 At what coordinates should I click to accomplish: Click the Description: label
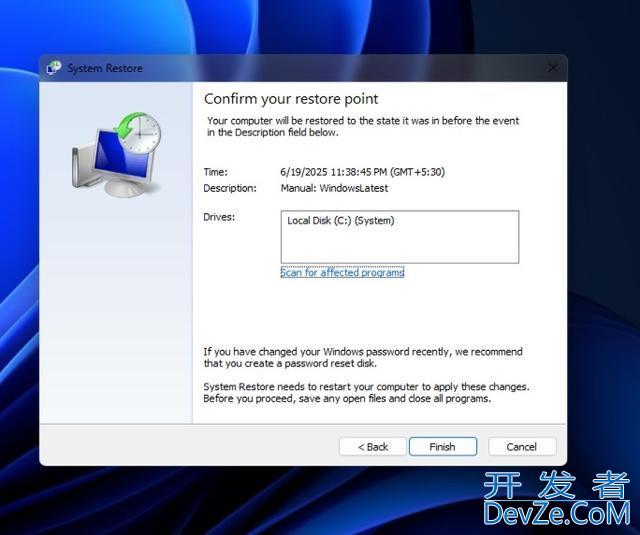230,188
